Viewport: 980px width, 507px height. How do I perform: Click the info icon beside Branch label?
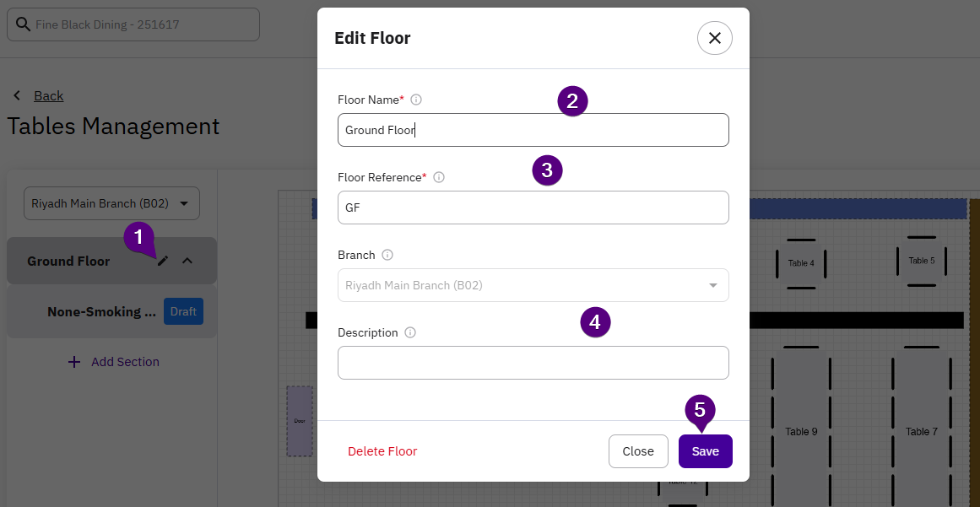pos(387,255)
